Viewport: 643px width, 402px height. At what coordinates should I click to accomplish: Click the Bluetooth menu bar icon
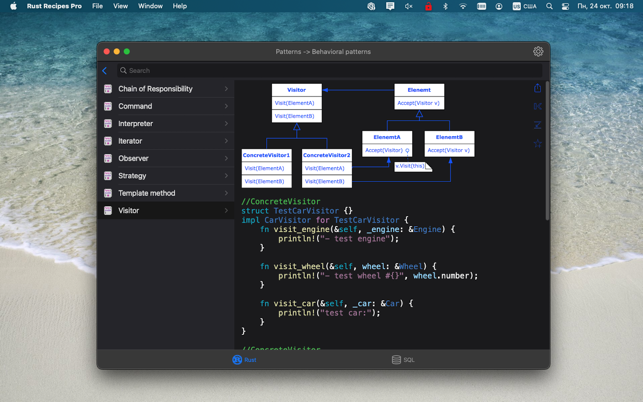point(445,6)
